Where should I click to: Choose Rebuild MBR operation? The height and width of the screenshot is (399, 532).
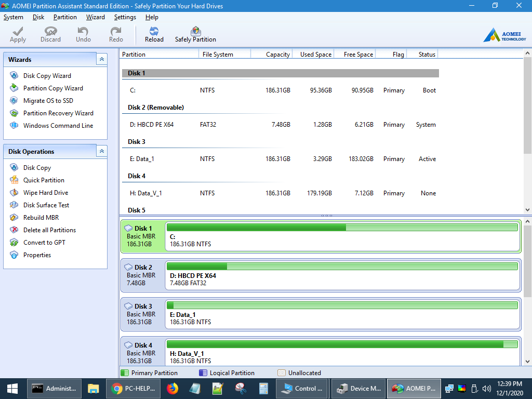[x=41, y=218]
